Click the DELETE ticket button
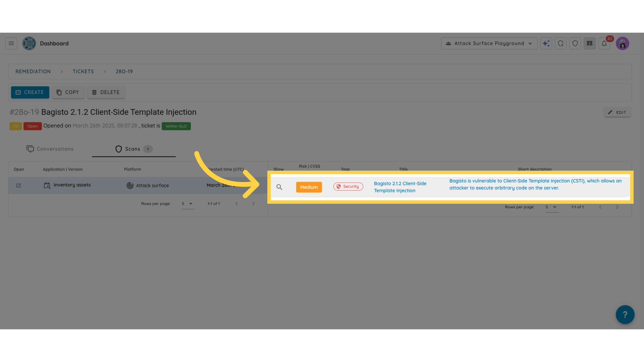The image size is (644, 362). coord(106,92)
